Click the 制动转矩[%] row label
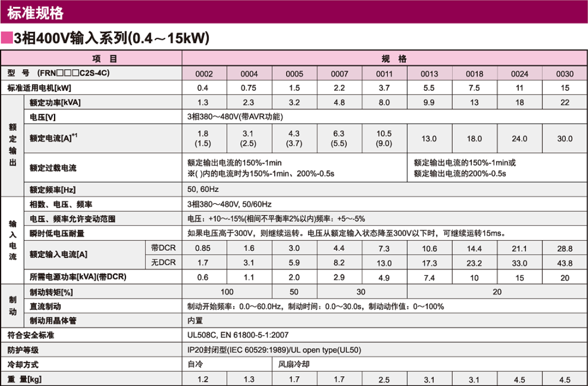 [51, 292]
